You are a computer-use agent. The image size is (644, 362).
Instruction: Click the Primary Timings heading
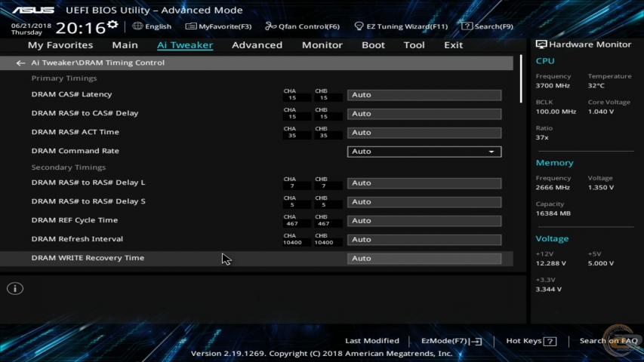tap(64, 78)
